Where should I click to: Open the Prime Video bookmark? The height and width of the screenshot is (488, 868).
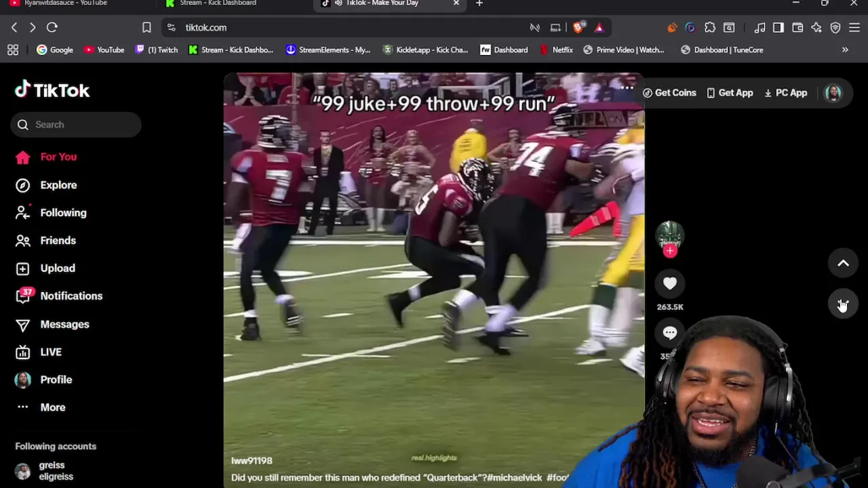click(x=624, y=50)
